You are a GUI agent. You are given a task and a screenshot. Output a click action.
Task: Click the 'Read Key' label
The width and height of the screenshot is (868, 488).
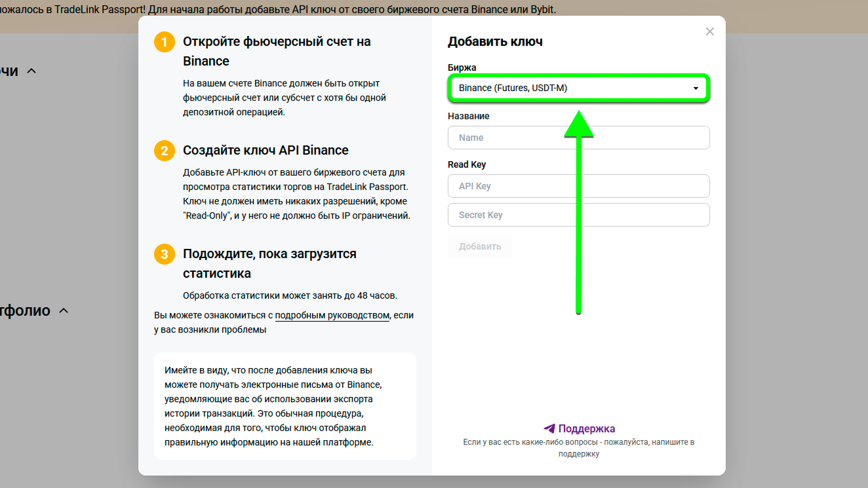point(467,164)
